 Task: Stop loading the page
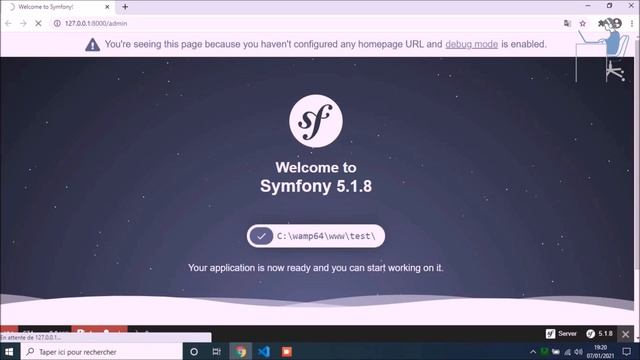(38, 24)
